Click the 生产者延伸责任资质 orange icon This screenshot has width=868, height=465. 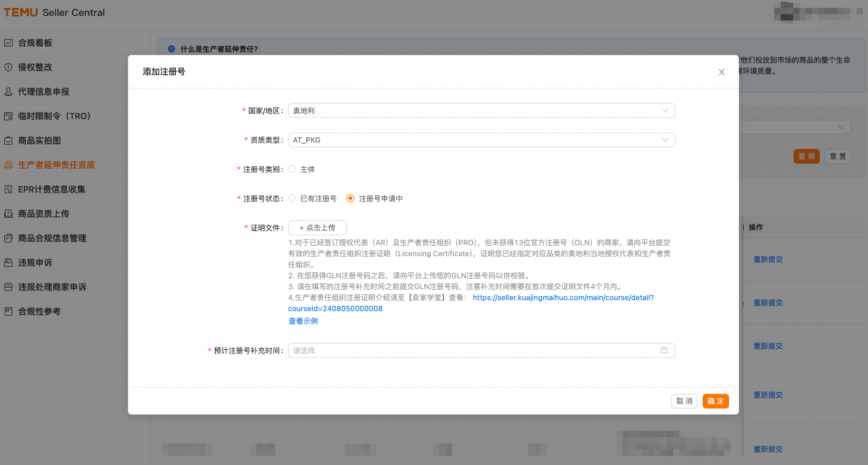(8, 165)
